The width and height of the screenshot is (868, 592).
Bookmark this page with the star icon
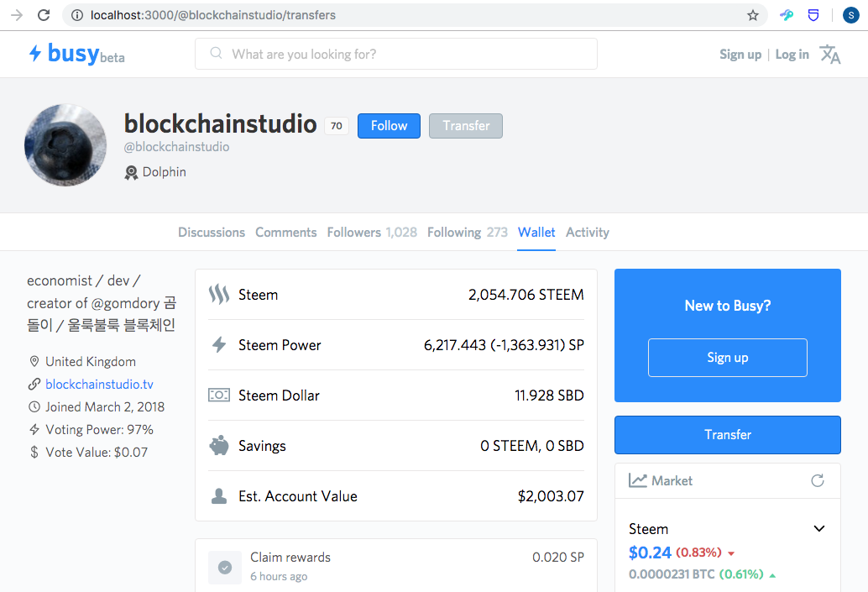(x=752, y=15)
